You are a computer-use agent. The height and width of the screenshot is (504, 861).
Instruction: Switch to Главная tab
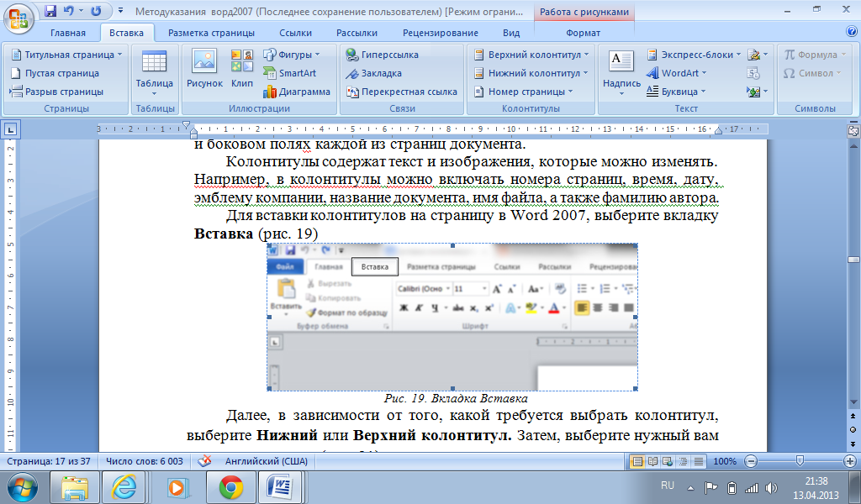point(68,33)
